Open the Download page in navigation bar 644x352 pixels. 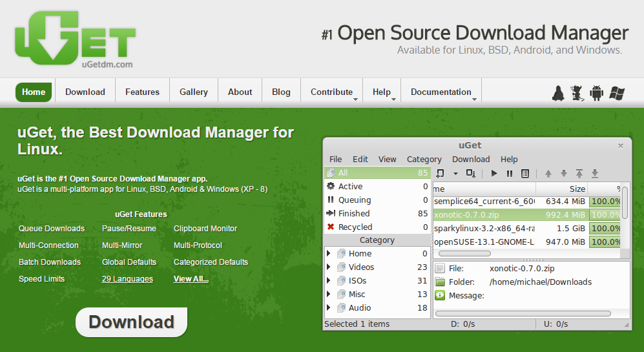85,92
